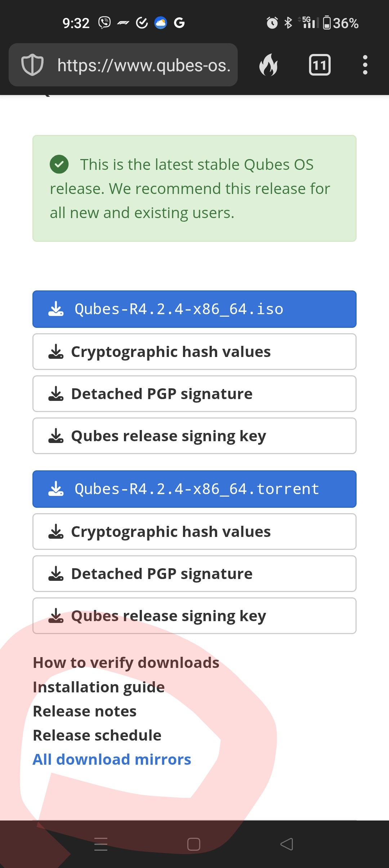Viewport: 389px width, 868px height.
Task: Tap the fire button to clear data
Action: tap(269, 65)
